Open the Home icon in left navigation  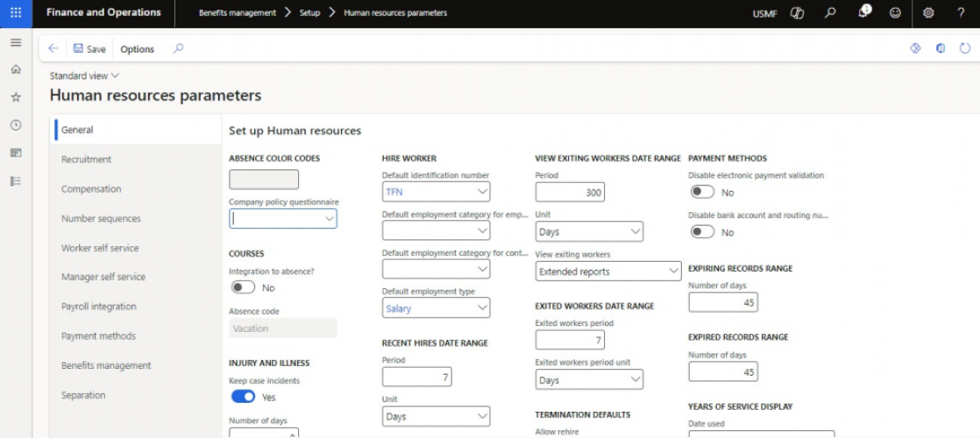(x=16, y=69)
